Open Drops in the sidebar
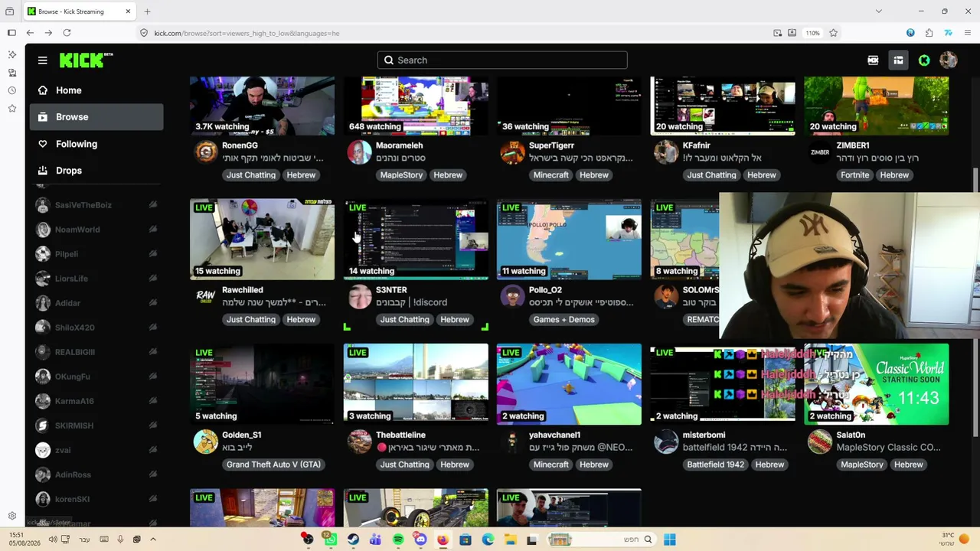 pyautogui.click(x=96, y=171)
